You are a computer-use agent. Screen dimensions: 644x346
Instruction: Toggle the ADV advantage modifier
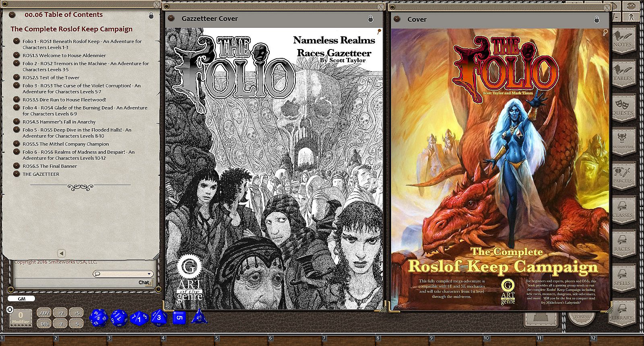click(x=44, y=313)
